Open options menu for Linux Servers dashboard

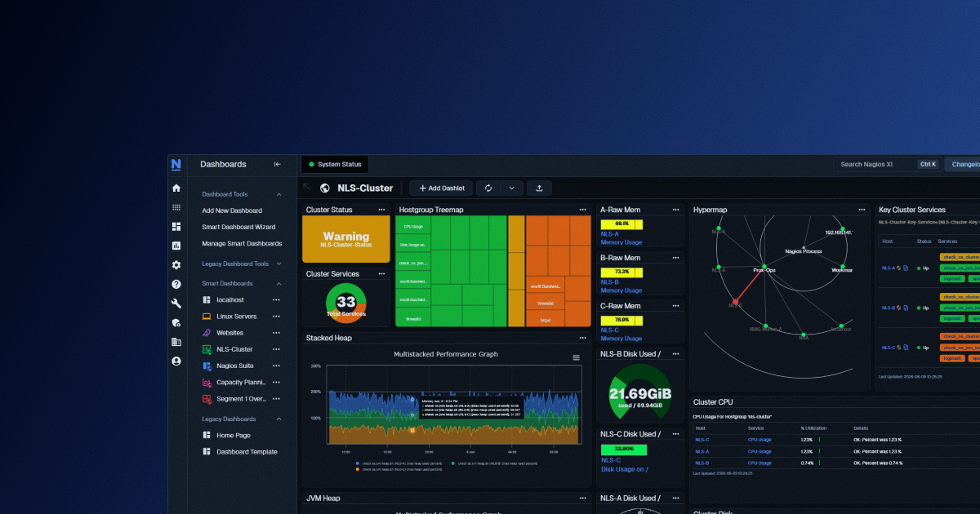tap(276, 317)
